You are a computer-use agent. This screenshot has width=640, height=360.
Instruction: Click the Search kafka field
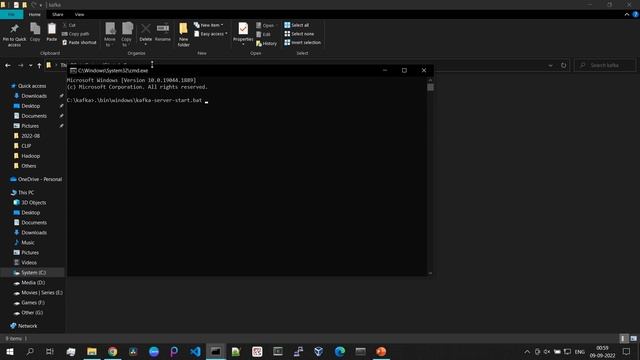pyautogui.click(x=605, y=65)
